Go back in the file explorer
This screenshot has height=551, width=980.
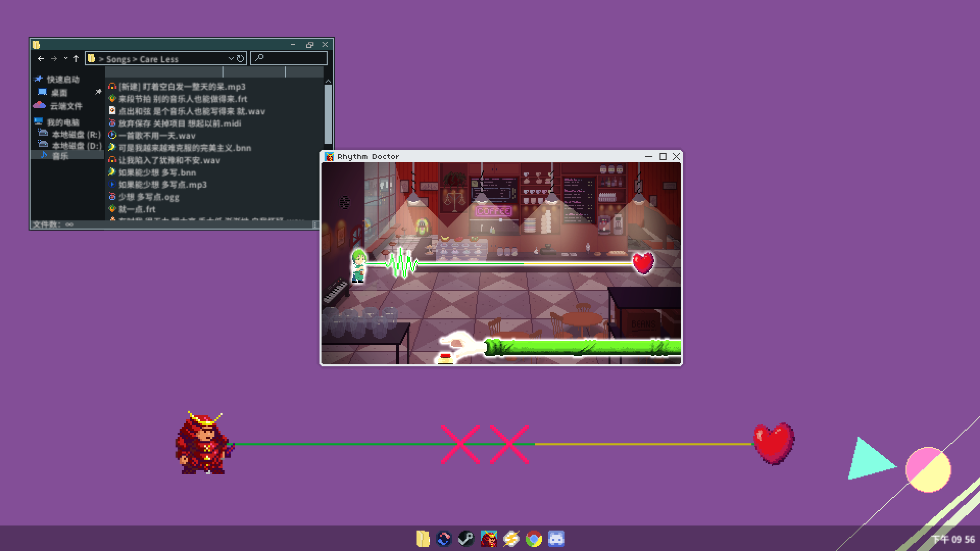point(41,59)
